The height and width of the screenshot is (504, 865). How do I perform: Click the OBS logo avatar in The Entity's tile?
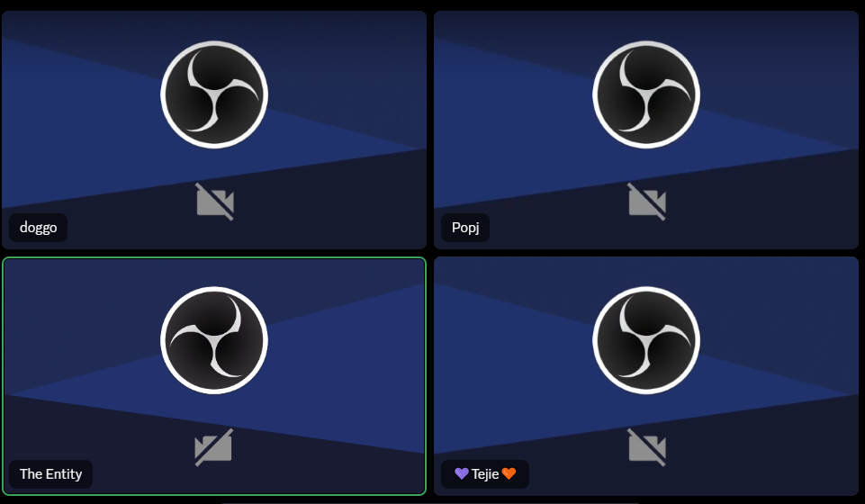(214, 340)
